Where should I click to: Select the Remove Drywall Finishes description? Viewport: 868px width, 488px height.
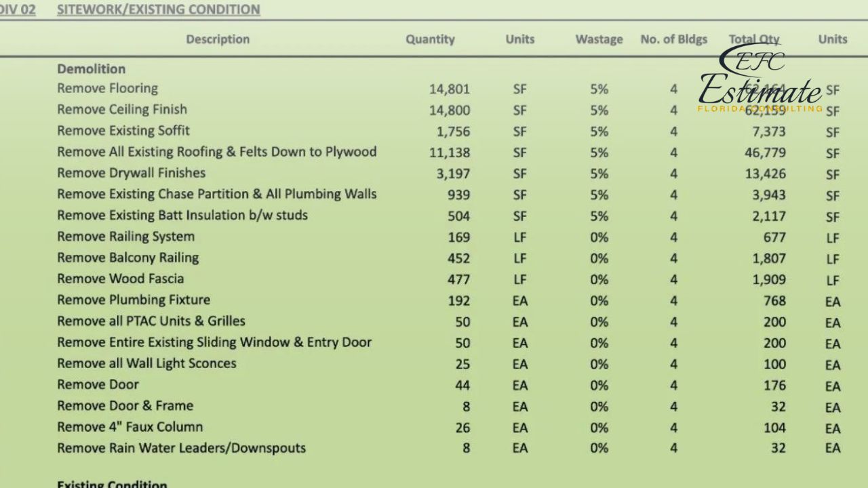pyautogui.click(x=131, y=173)
